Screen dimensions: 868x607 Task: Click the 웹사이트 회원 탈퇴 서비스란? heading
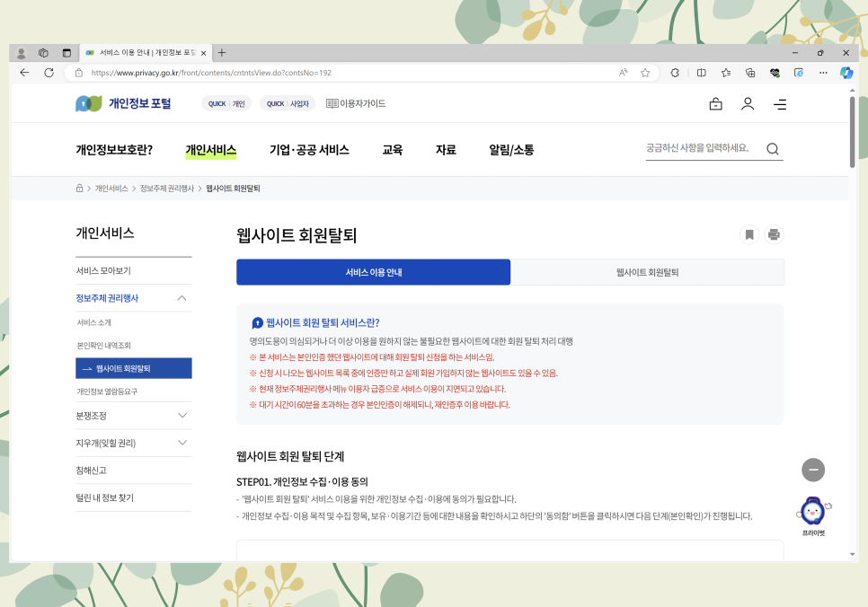[323, 322]
